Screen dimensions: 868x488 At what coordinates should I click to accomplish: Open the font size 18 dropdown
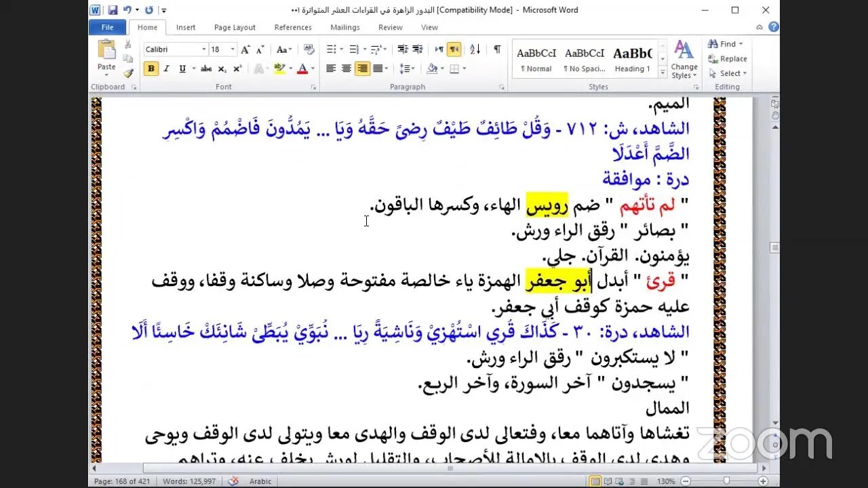point(233,49)
